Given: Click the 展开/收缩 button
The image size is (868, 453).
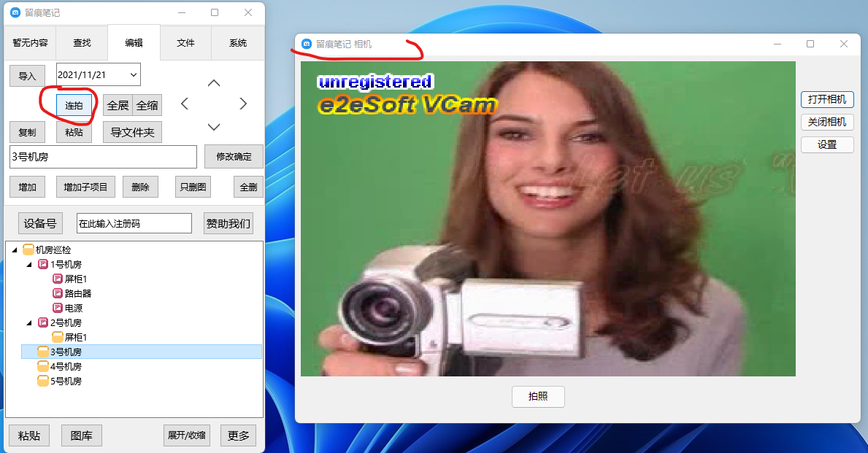Looking at the screenshot, I should coord(187,435).
